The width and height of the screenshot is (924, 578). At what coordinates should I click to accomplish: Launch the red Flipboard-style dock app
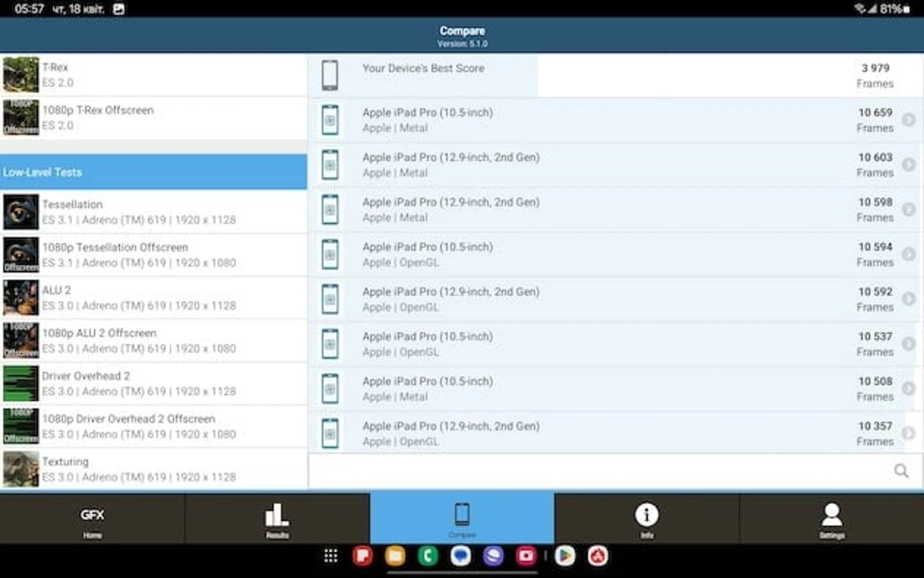(362, 556)
